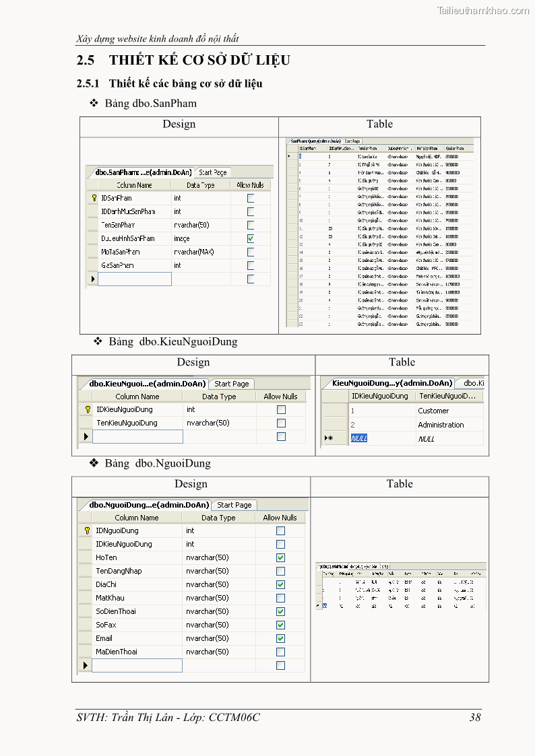535x756 pixels.
Task: Click the row arrow in the KieuNguoiDung design's empty row
Action: click(x=86, y=437)
